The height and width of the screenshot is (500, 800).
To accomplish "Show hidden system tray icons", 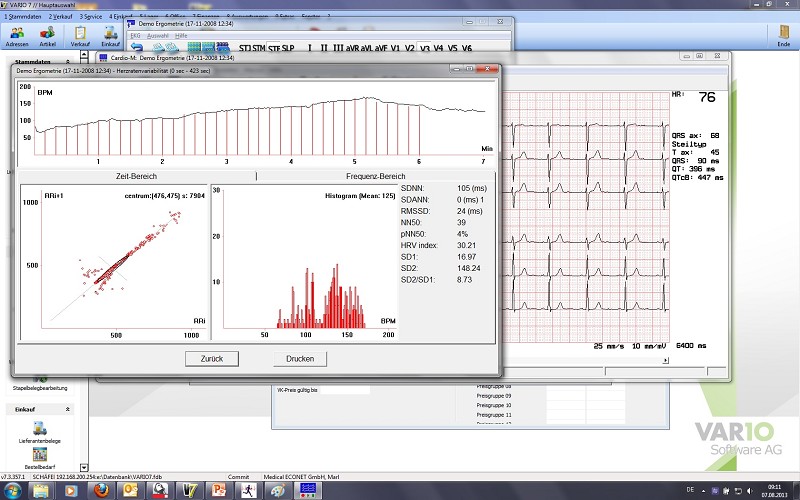I will 703,489.
